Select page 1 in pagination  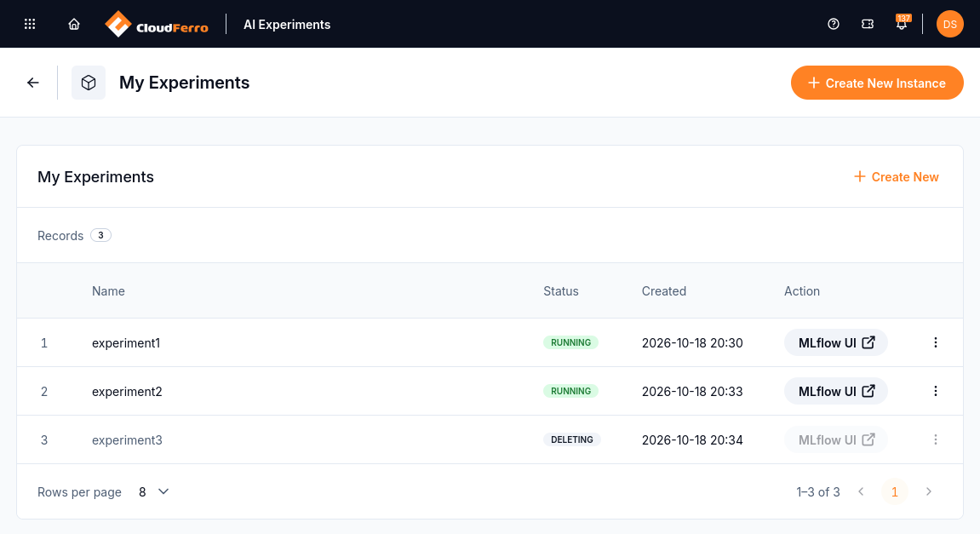[894, 492]
